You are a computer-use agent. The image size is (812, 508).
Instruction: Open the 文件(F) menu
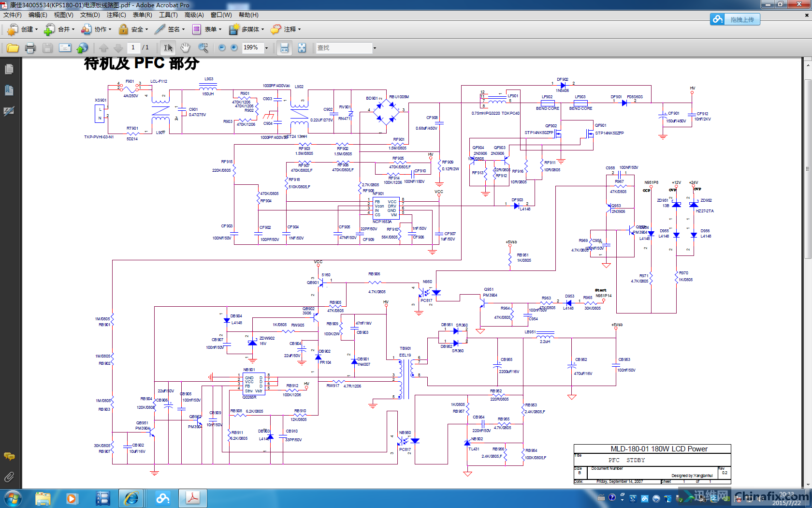pyautogui.click(x=13, y=15)
